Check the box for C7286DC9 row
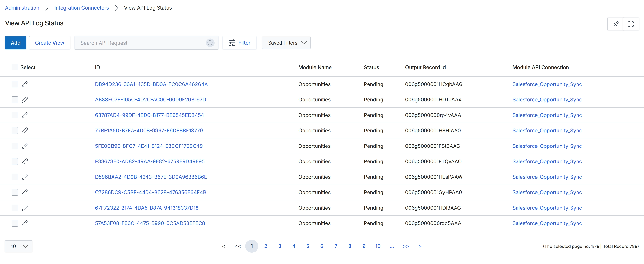The height and width of the screenshot is (264, 644). pyautogui.click(x=15, y=192)
